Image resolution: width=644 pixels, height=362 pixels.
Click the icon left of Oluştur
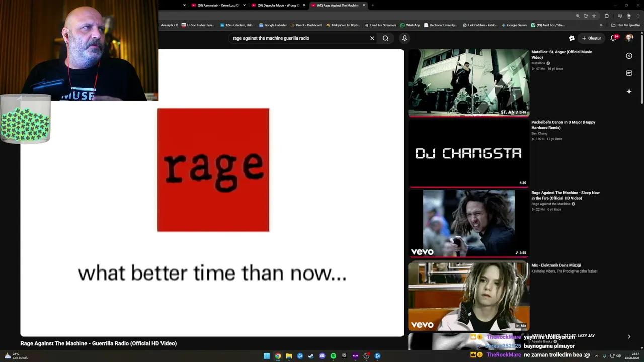(572, 38)
